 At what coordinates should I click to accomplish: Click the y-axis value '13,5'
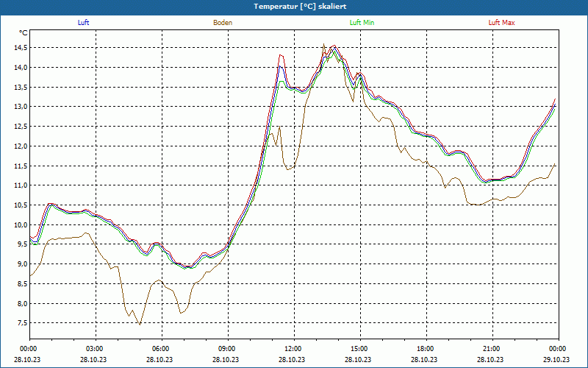(21, 87)
